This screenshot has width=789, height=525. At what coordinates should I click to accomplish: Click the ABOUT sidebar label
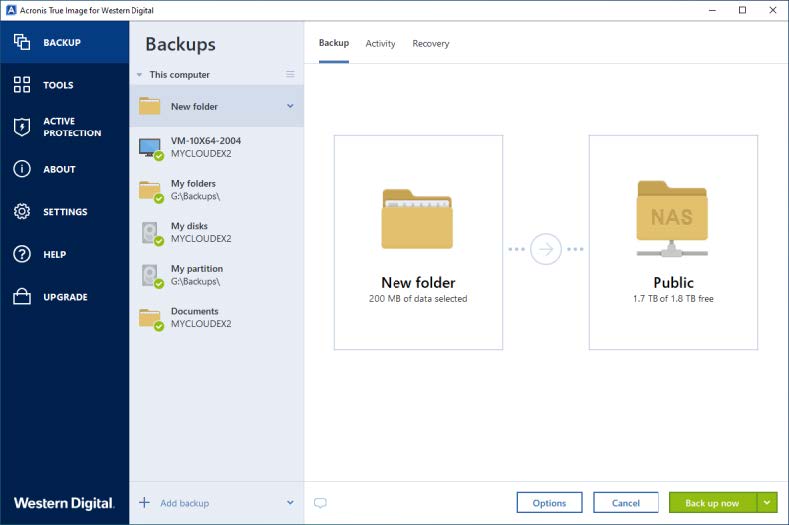point(59,170)
